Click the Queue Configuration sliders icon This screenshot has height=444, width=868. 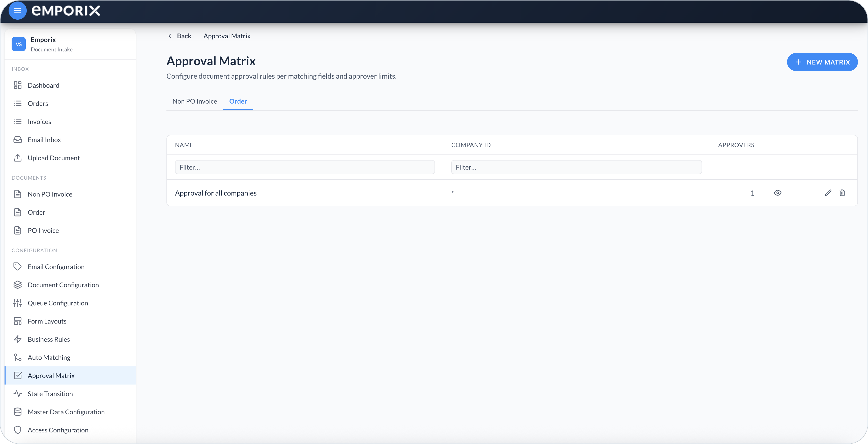(x=17, y=303)
